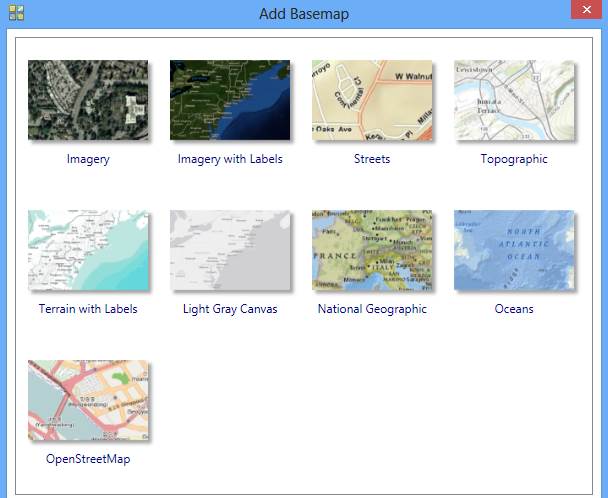608x498 pixels.
Task: Choose the Terrain with Labels thumbnail
Action: 88,250
